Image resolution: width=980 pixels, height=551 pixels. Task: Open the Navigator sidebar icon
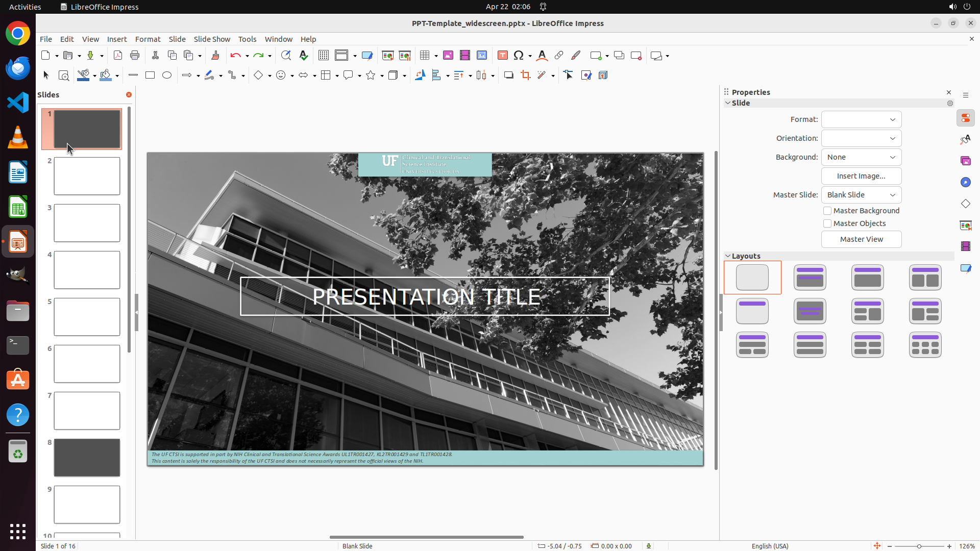tap(965, 182)
